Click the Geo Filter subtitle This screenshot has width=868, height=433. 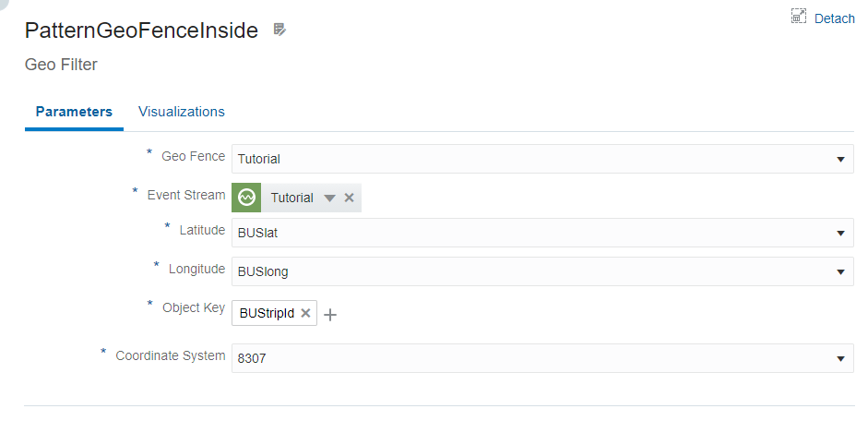click(x=61, y=65)
